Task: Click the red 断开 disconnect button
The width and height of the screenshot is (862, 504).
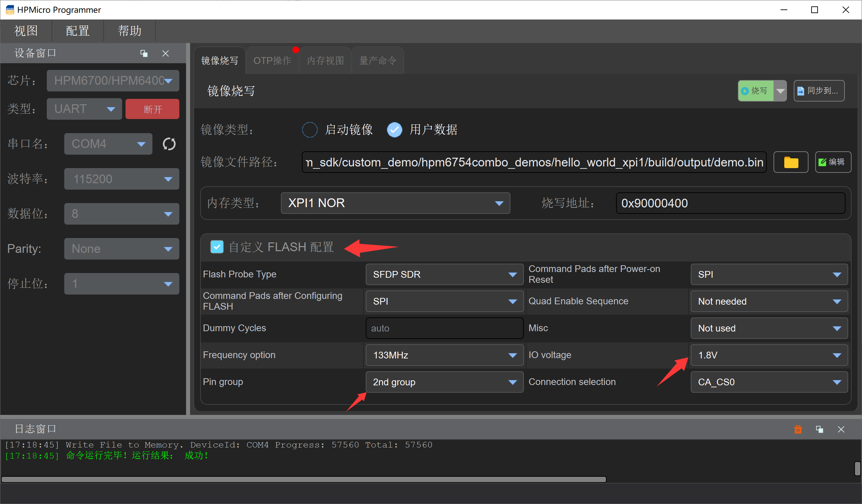Action: click(152, 109)
